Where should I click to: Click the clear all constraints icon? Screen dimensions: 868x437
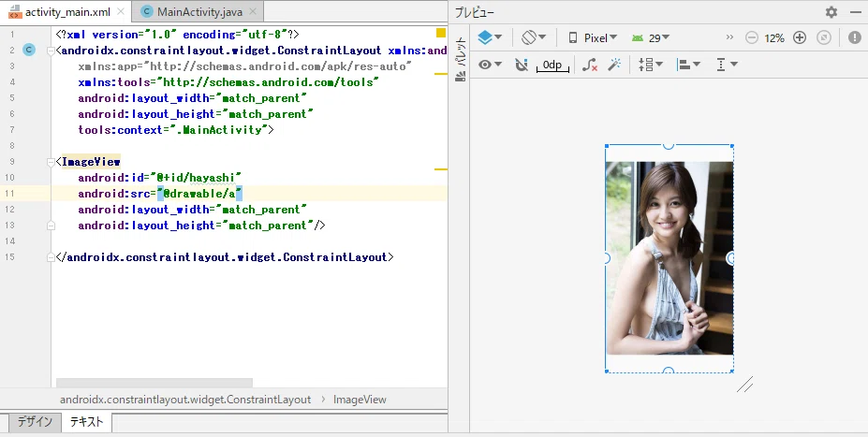(x=590, y=65)
